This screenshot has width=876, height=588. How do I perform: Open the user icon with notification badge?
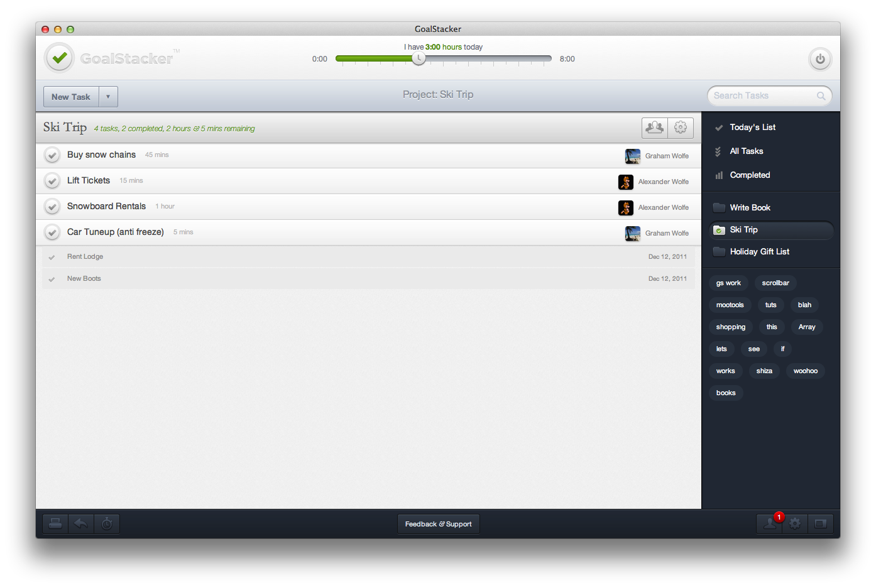coord(769,523)
